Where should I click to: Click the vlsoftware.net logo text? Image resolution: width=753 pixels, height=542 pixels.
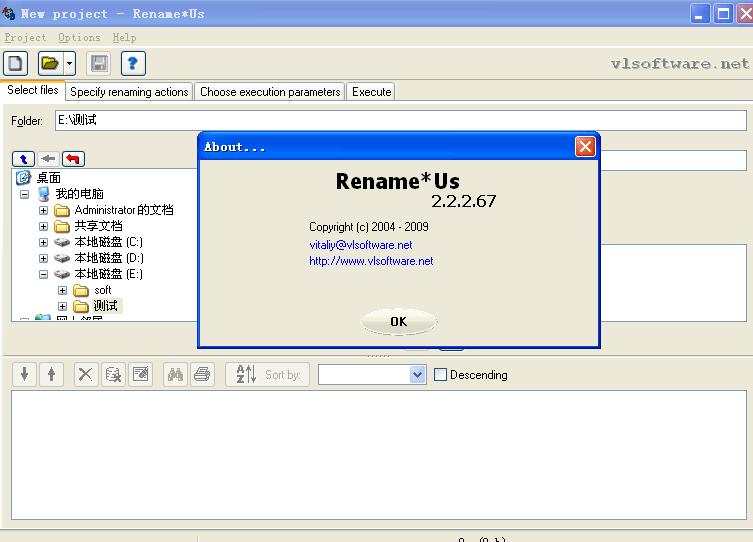pyautogui.click(x=679, y=63)
